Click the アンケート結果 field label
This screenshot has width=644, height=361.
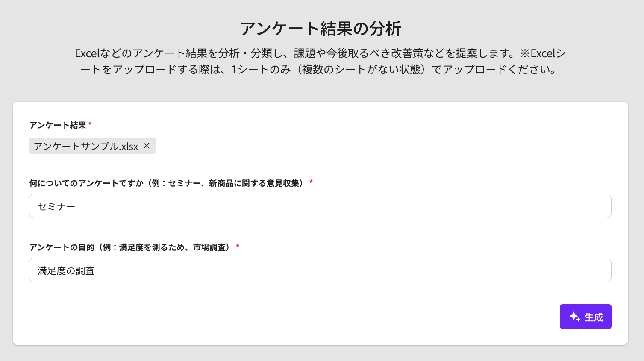(x=58, y=125)
